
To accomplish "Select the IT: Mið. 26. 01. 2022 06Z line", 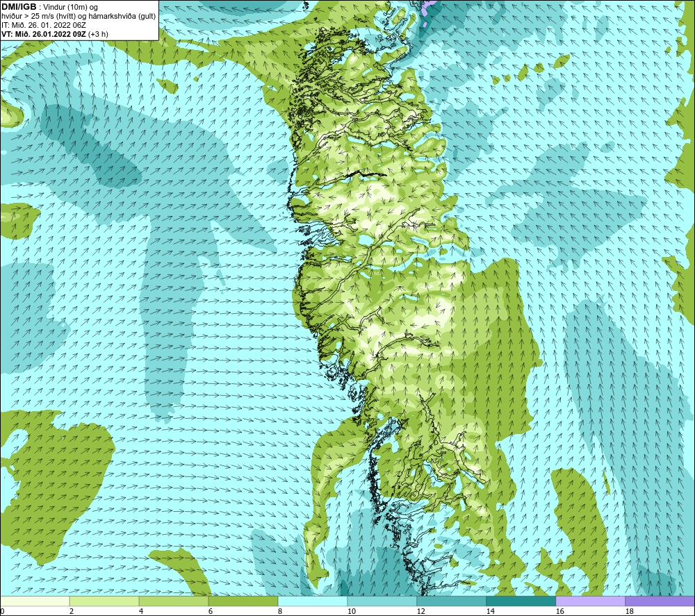I will click(x=44, y=25).
